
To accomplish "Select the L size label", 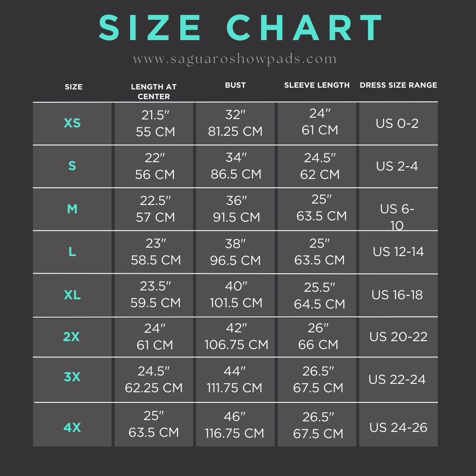I will pyautogui.click(x=72, y=252).
